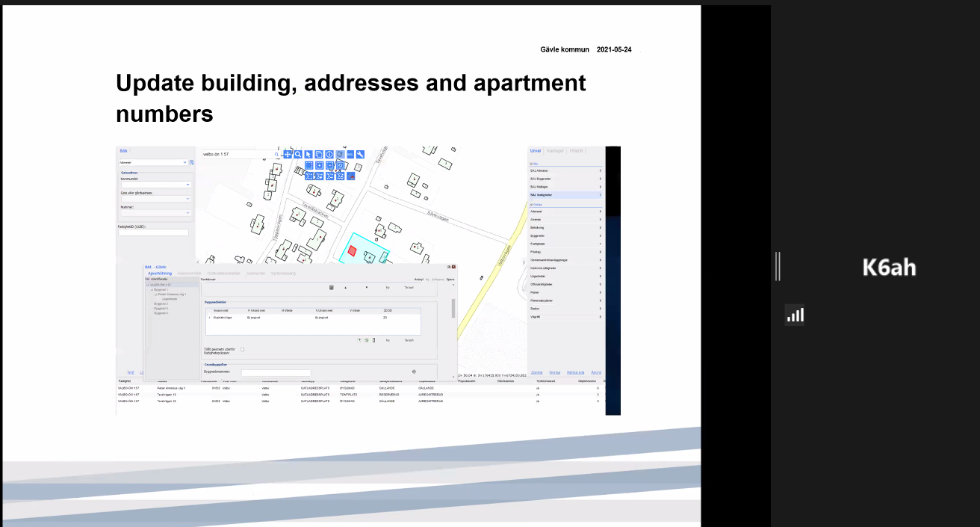980x527 pixels.
Task: Open the search type dropdown under Sök
Action: tap(153, 161)
